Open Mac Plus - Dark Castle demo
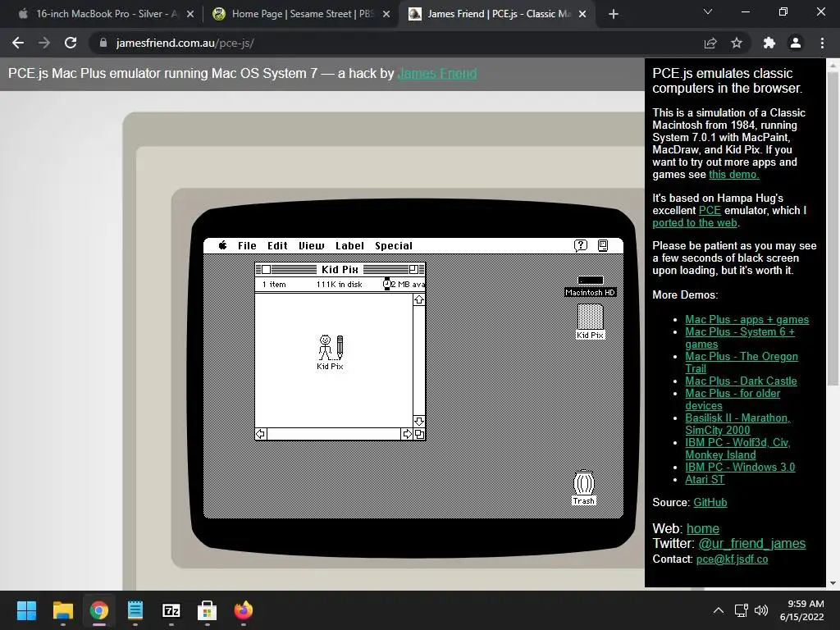This screenshot has height=630, width=840. pyautogui.click(x=741, y=381)
